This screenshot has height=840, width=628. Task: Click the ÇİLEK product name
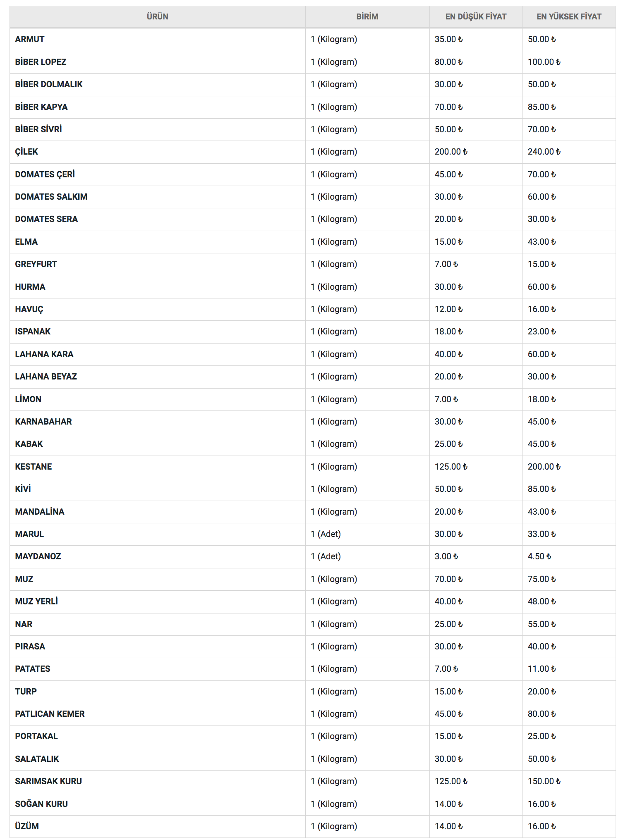26,152
